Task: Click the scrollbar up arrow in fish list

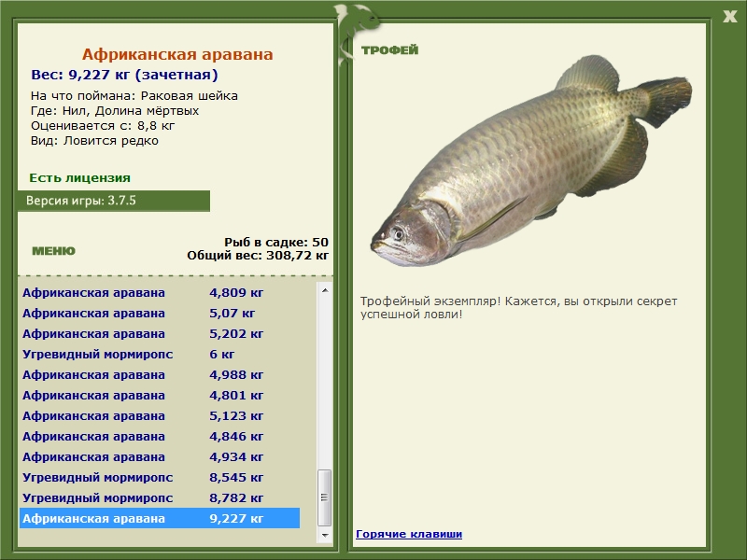Action: [325, 290]
